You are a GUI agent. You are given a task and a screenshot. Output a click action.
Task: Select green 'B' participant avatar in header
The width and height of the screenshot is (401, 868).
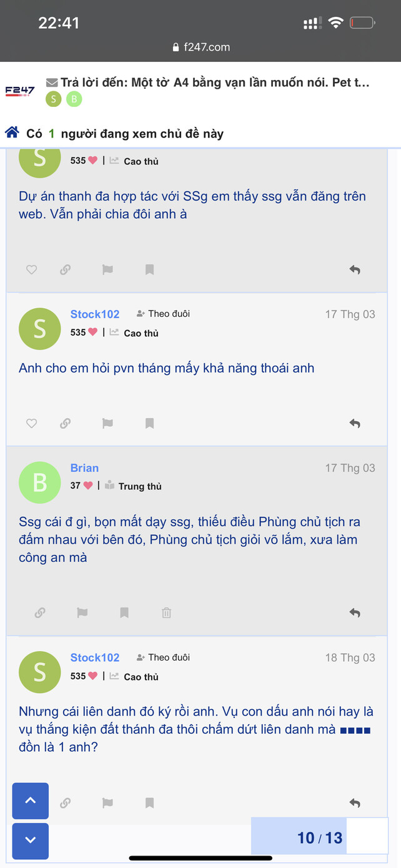pyautogui.click(x=74, y=99)
